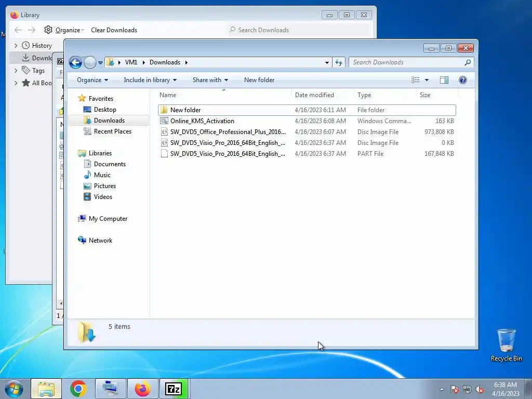Open the Videos library
This screenshot has width=532, height=399.
coord(103,197)
